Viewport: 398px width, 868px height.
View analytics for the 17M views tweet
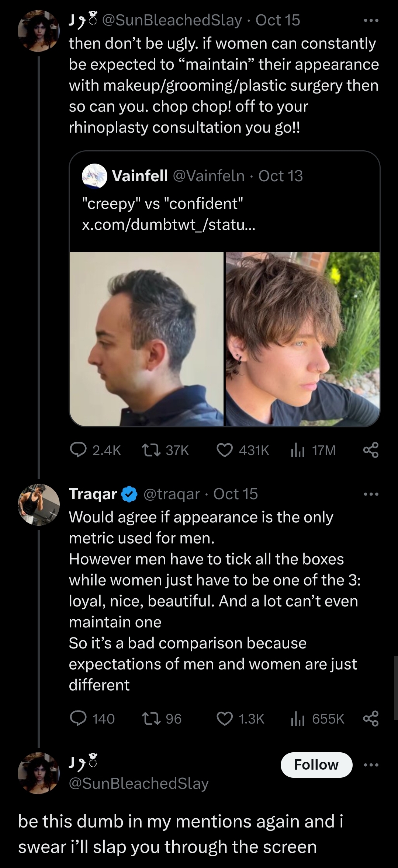click(x=297, y=450)
